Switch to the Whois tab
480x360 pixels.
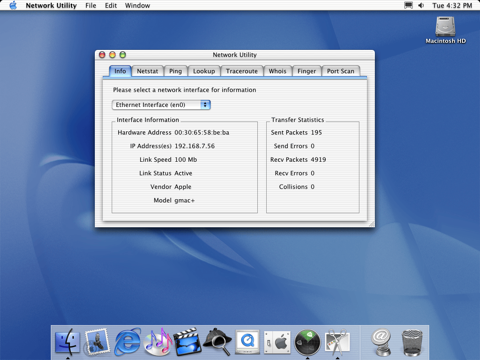point(277,71)
